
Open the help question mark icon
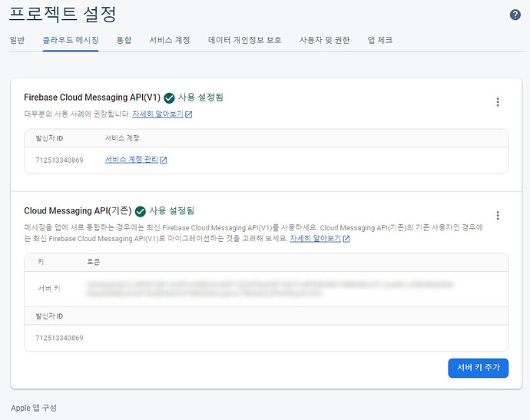(x=515, y=15)
